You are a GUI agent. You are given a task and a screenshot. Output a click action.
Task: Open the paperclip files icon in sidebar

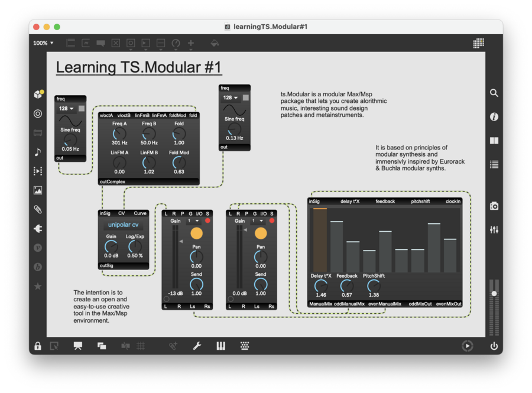click(38, 210)
